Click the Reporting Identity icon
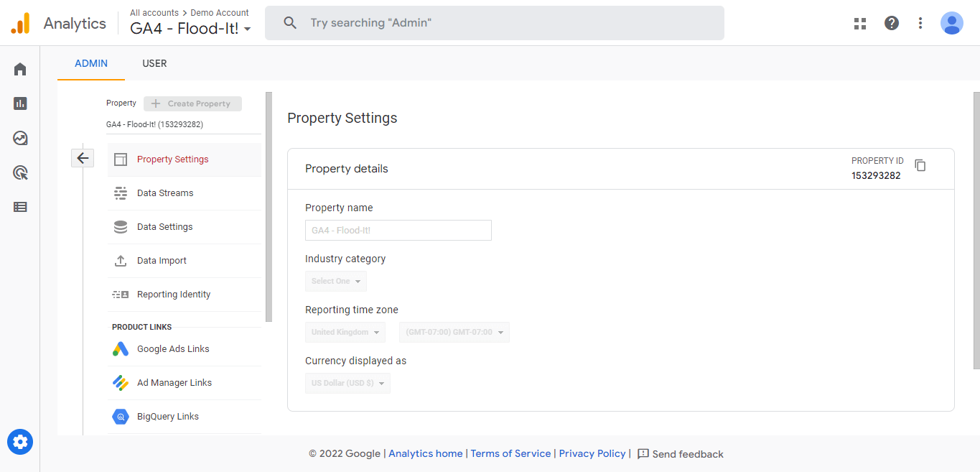Viewport: 980px width, 472px height. [x=121, y=295]
